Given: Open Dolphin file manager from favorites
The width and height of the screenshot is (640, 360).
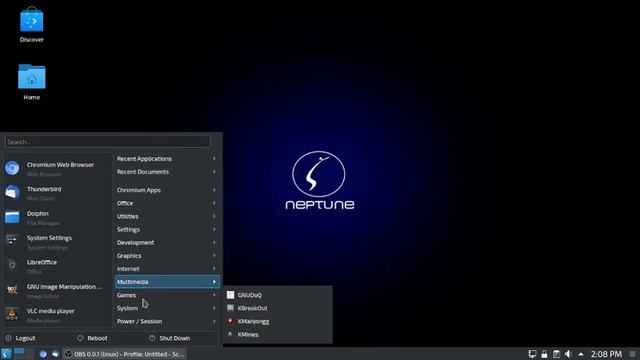Looking at the screenshot, I should coord(57,217).
